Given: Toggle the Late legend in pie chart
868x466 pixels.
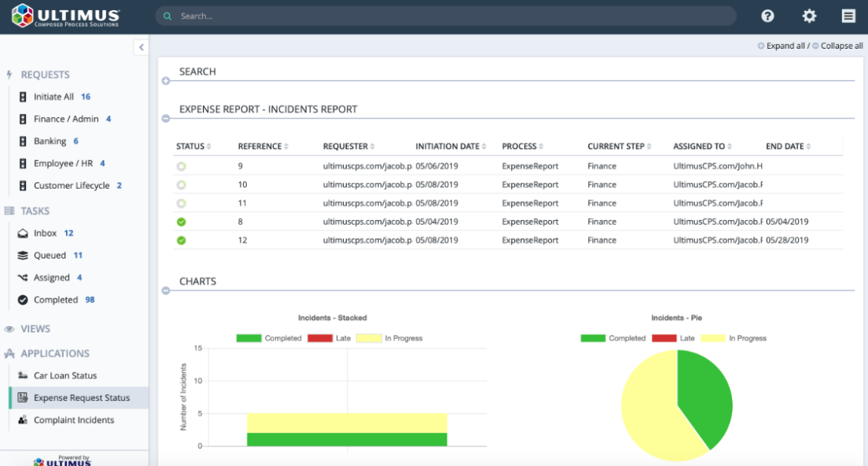Looking at the screenshot, I should (x=674, y=339).
